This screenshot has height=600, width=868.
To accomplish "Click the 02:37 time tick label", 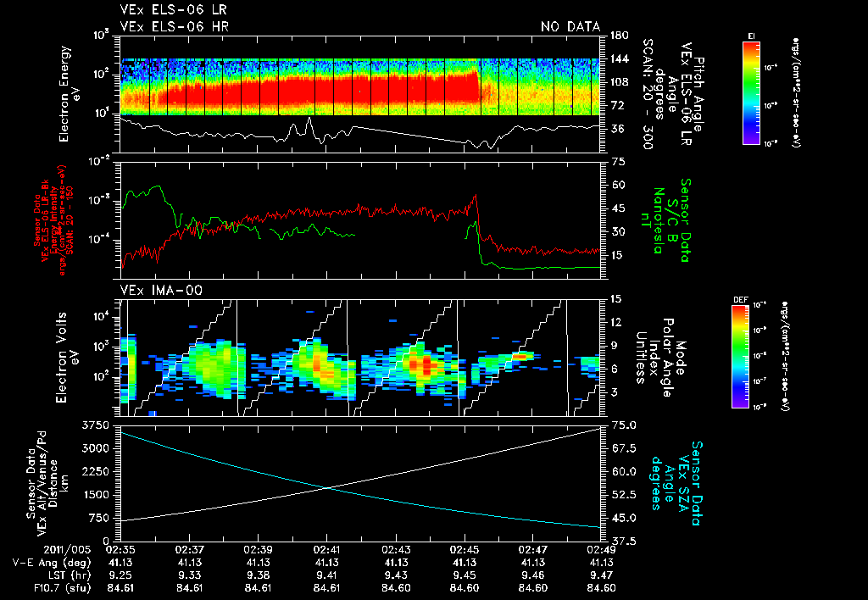I will (x=189, y=550).
